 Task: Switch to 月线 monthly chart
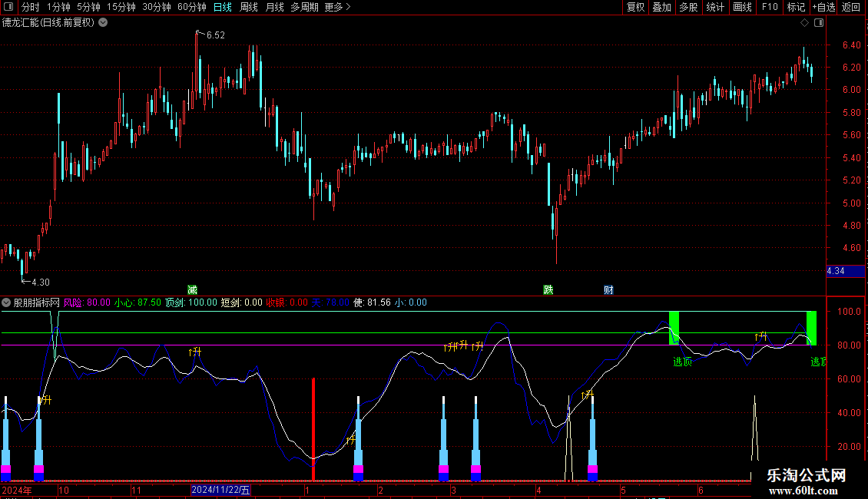pyautogui.click(x=274, y=7)
